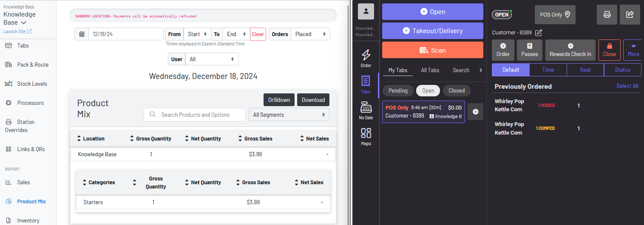
Task: Expand the More options dropdown
Action: 633,50
